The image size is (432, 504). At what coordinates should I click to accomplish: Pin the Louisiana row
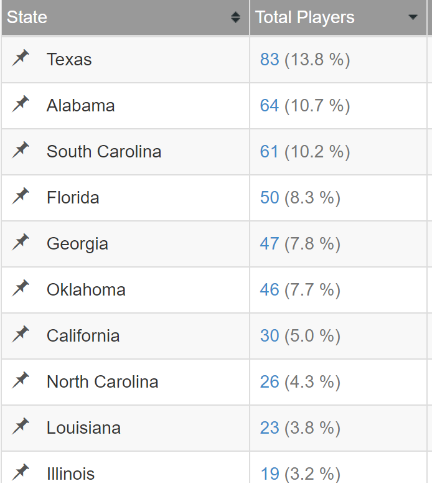21,426
